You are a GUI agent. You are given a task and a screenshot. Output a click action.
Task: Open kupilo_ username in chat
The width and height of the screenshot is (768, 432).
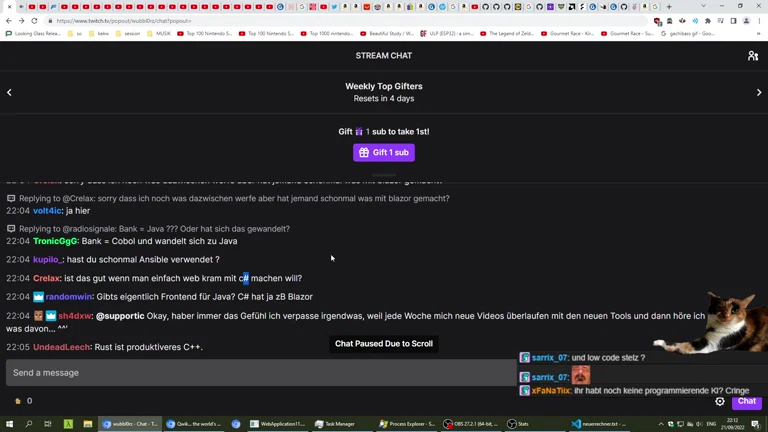tap(48, 260)
